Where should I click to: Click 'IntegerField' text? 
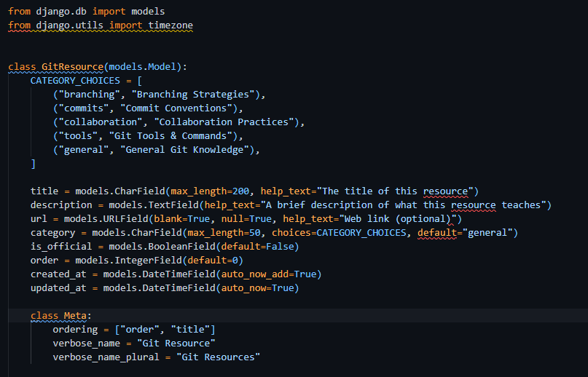coord(148,261)
